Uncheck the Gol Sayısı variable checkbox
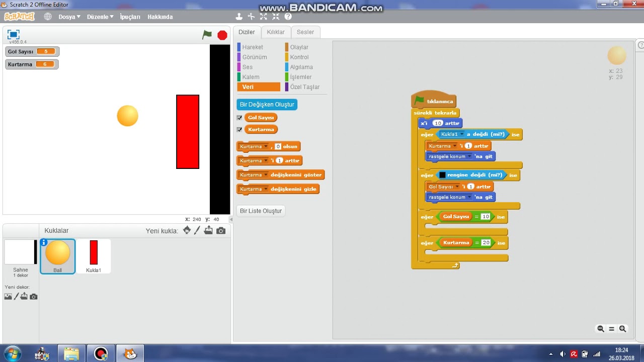 click(x=239, y=118)
